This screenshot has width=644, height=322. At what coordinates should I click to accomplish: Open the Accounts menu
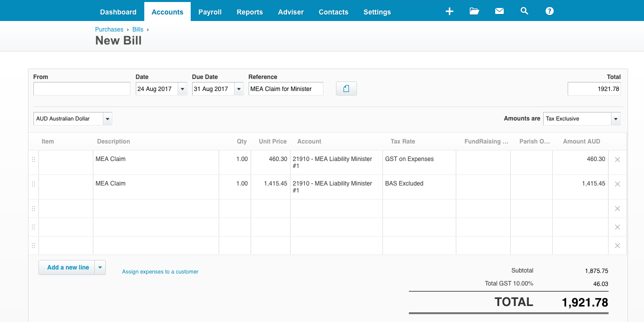[x=167, y=12]
